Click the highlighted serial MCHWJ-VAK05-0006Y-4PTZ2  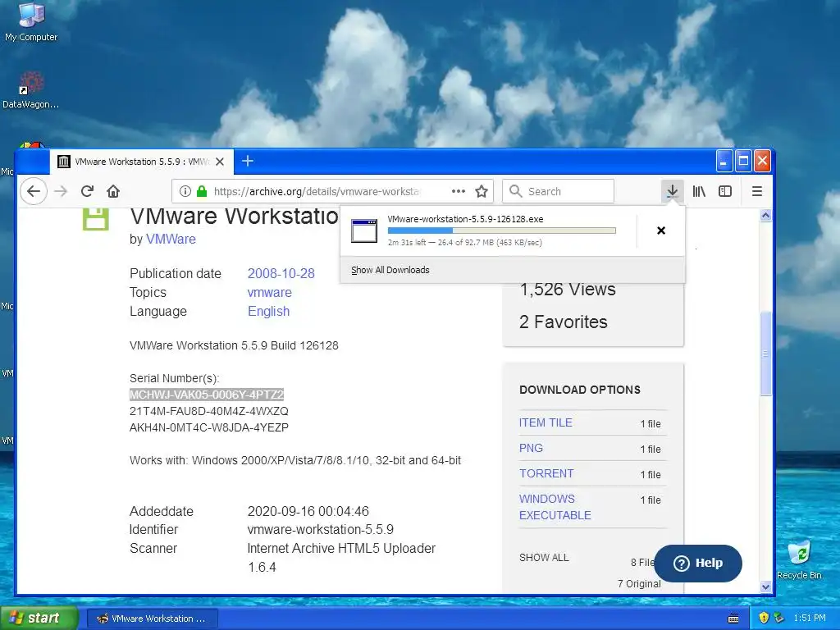207,395
